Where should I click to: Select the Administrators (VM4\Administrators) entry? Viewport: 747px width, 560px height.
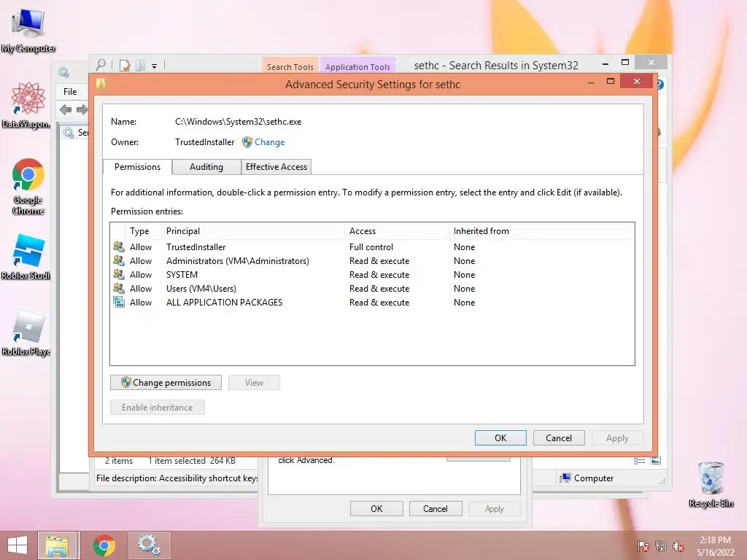[372, 261]
